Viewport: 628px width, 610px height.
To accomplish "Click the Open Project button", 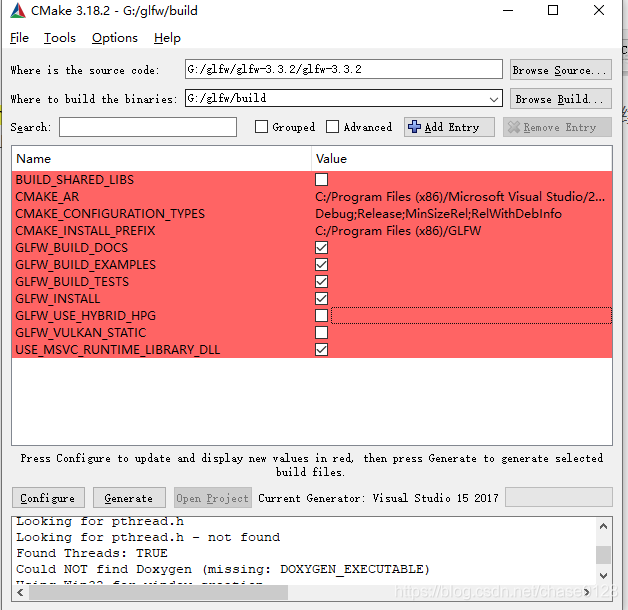I will click(213, 498).
